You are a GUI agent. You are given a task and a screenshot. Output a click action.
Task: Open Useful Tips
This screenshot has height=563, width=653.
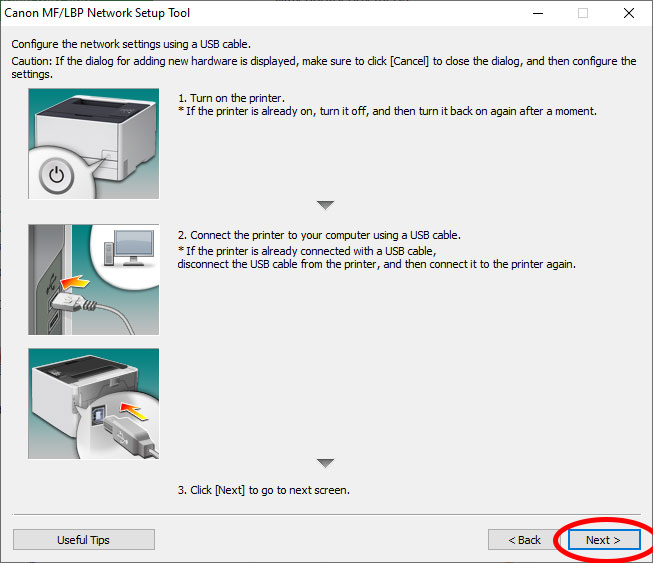[x=84, y=540]
